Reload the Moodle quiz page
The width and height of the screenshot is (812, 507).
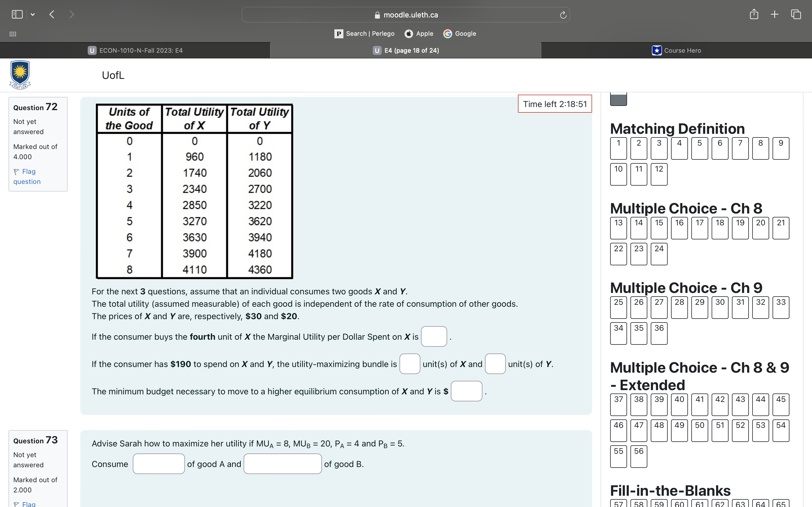point(563,15)
